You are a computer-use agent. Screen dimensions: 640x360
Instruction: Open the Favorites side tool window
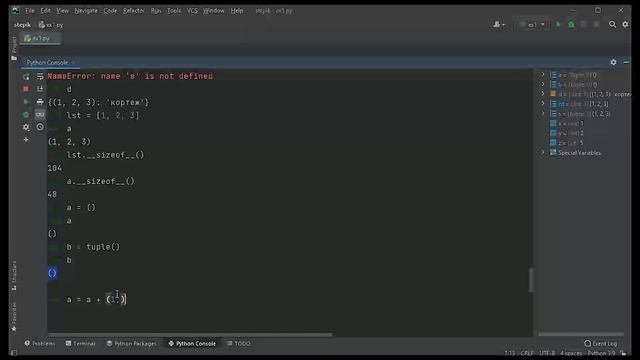[14, 317]
